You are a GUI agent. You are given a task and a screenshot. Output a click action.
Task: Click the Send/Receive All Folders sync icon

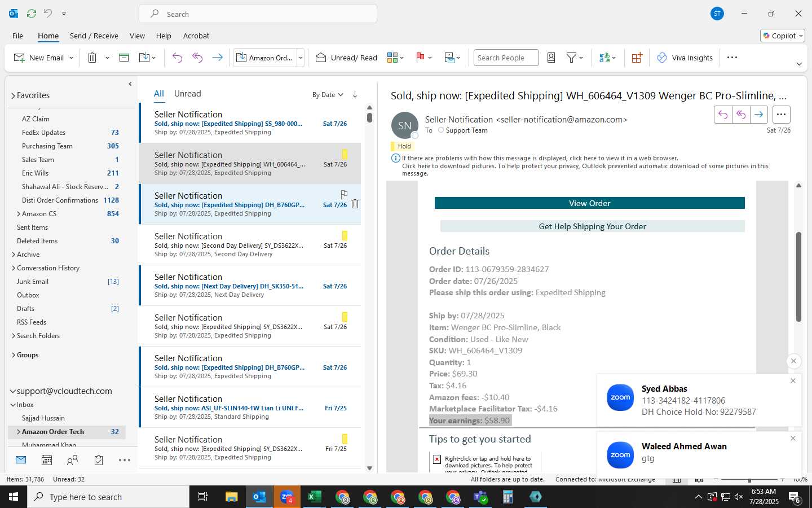32,13
